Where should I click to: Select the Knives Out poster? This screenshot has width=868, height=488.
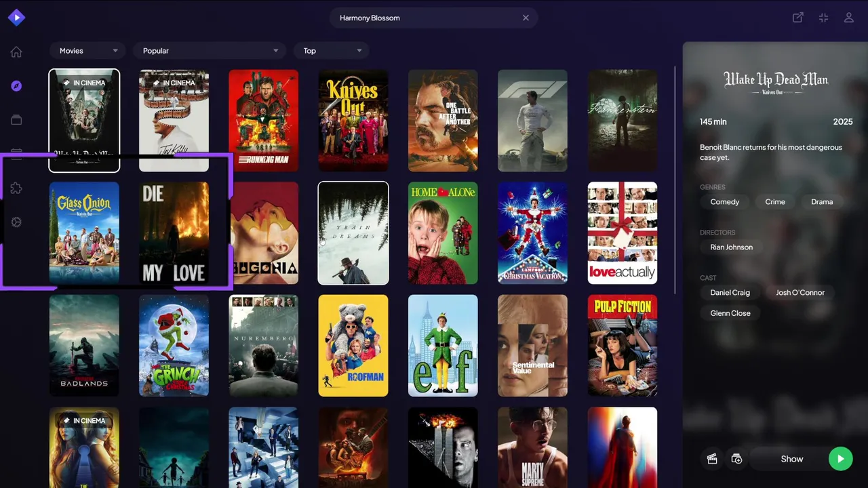(x=353, y=121)
